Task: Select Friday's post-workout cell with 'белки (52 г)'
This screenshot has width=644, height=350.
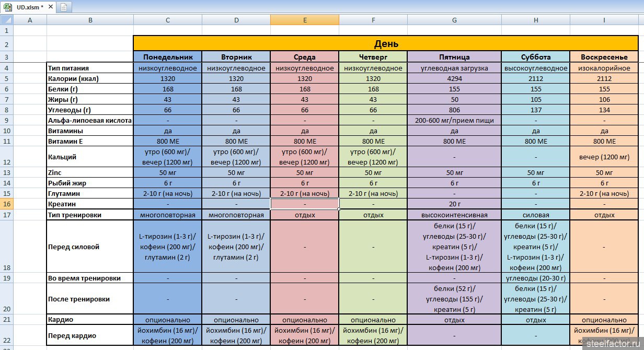Action: point(454,299)
